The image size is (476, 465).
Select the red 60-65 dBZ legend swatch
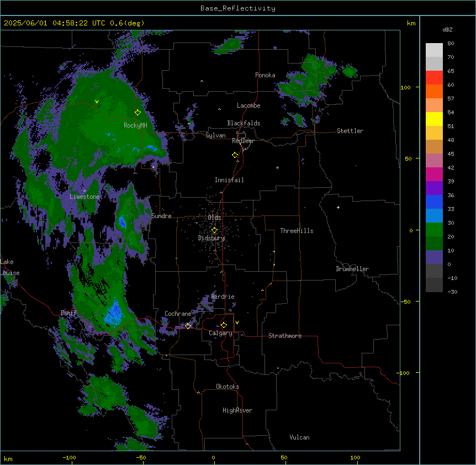click(434, 78)
